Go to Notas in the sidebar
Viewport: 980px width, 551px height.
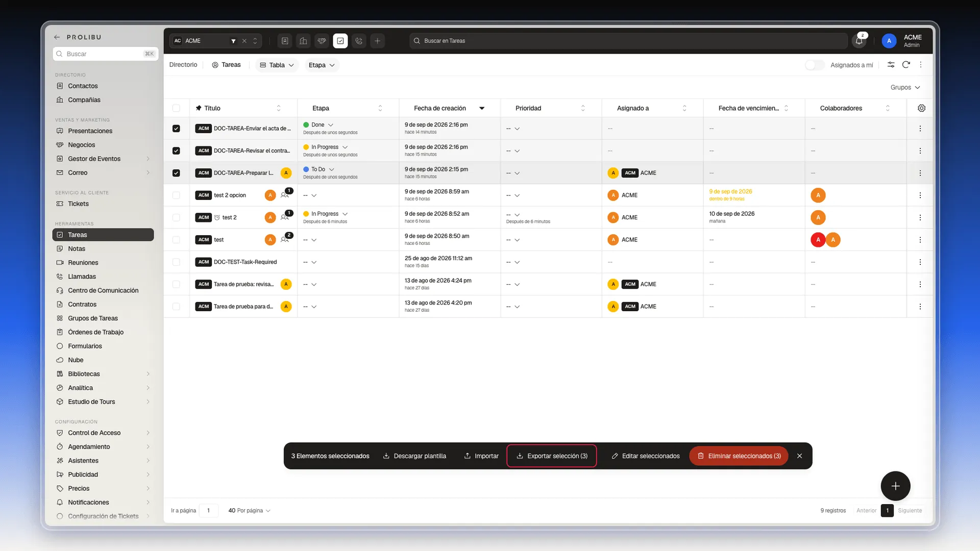coord(103,249)
